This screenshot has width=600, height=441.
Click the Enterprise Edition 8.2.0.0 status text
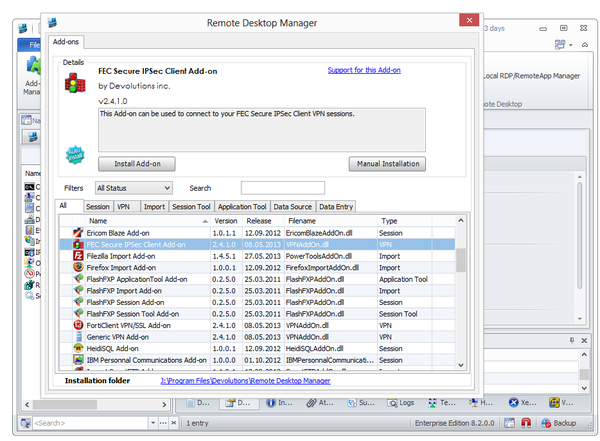(455, 423)
